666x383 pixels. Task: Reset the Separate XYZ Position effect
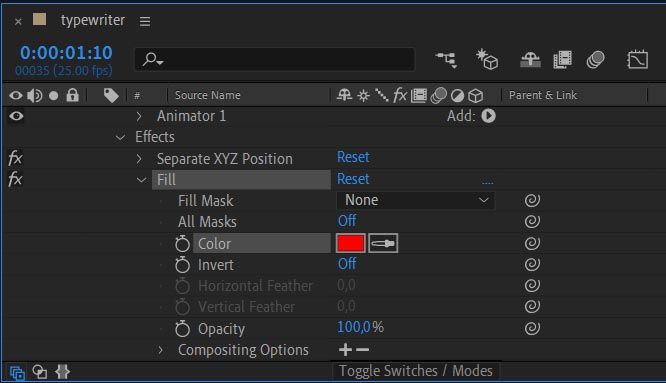(x=353, y=158)
